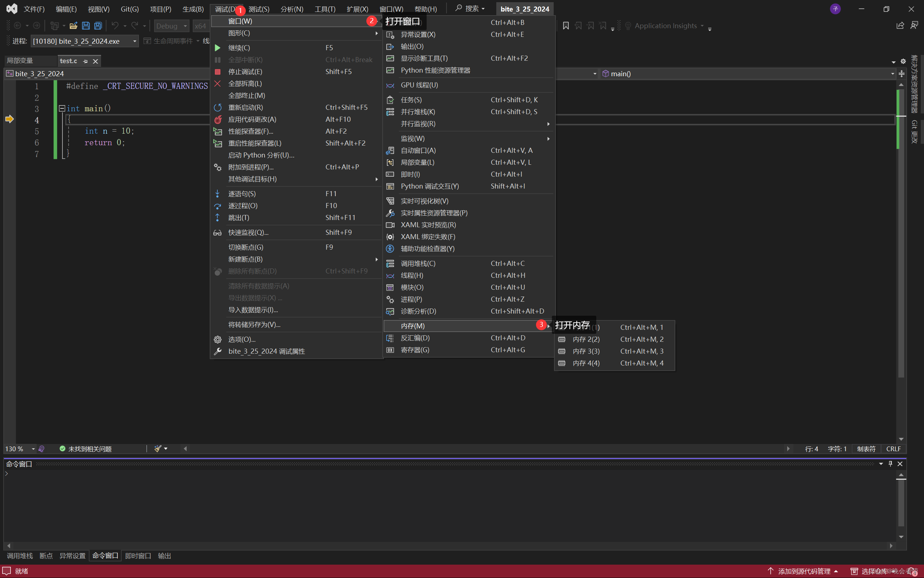The height and width of the screenshot is (578, 924).
Task: Click the 未找到相关问题 status indicator
Action: (86, 449)
